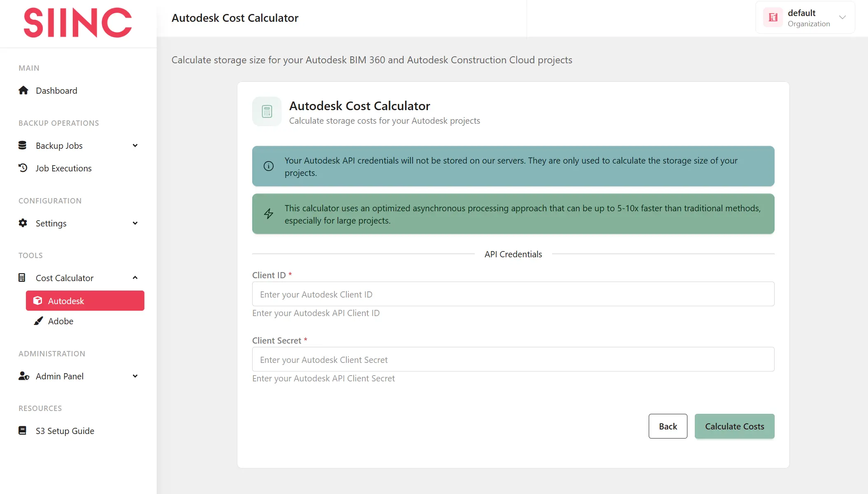Click the Cost Calculator sidebar icon
868x494 pixels.
click(22, 278)
